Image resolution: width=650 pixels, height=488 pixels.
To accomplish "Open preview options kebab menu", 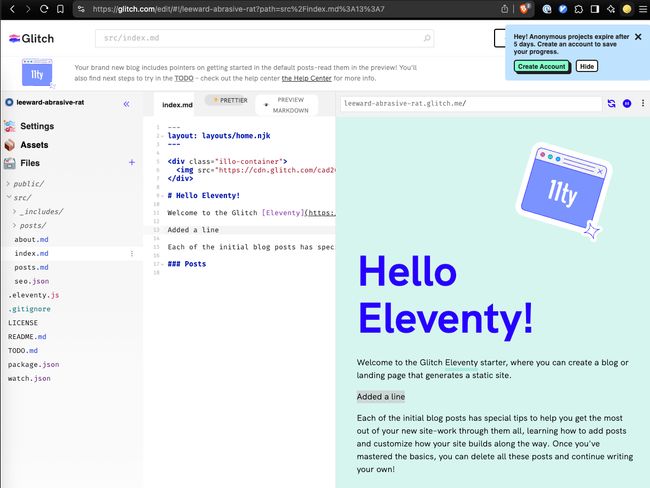I will point(643,103).
